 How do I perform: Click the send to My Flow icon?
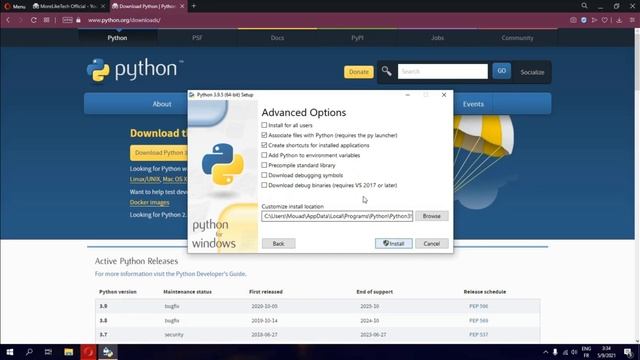(594, 20)
